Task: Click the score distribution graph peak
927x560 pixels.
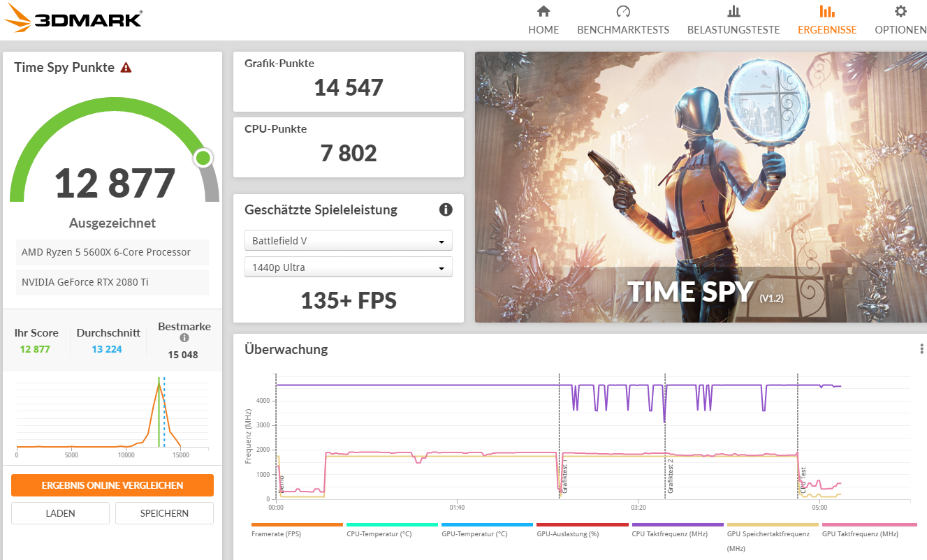Action: (159, 384)
